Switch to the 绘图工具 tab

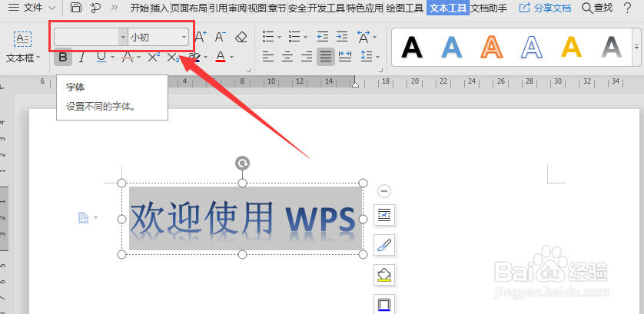[404, 8]
